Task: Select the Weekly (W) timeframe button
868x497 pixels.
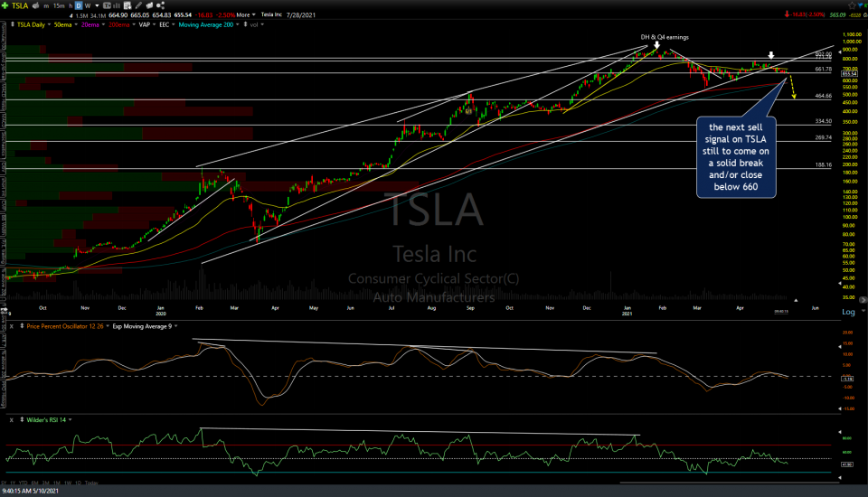Action: [88, 5]
